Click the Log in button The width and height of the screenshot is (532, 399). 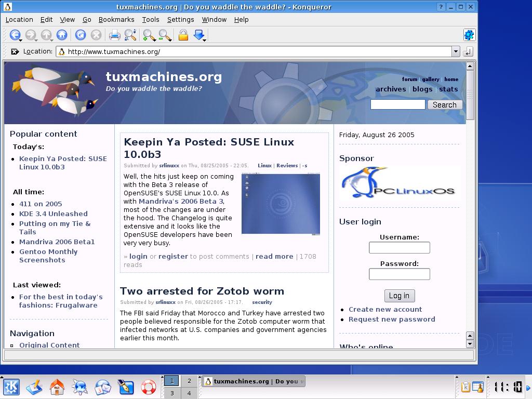click(400, 296)
